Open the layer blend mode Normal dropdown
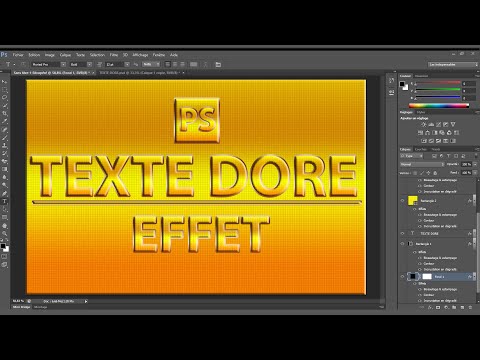 point(422,164)
